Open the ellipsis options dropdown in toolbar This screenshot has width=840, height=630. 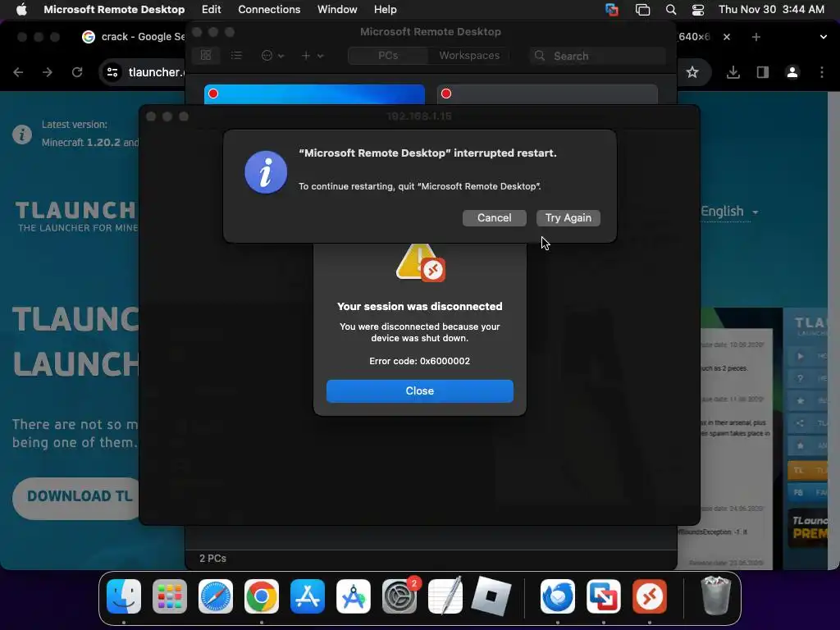272,55
